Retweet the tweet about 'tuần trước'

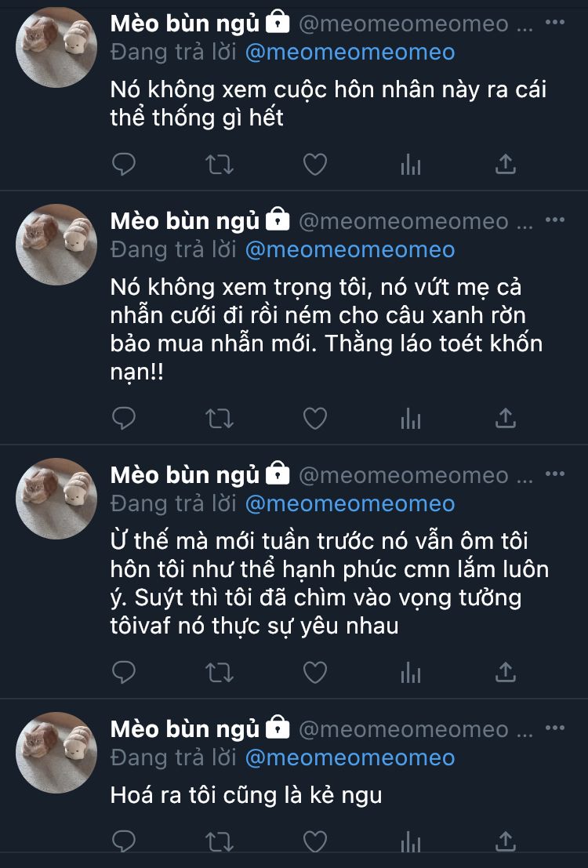pos(220,672)
